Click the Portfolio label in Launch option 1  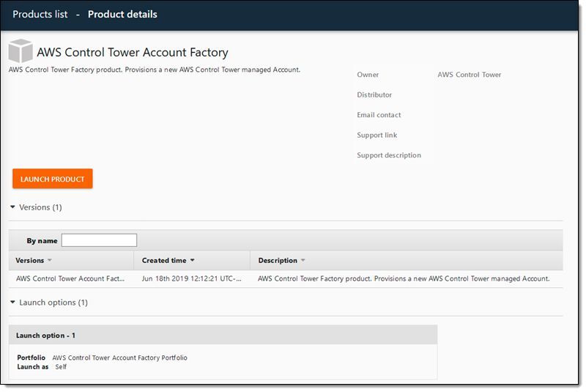(x=31, y=358)
